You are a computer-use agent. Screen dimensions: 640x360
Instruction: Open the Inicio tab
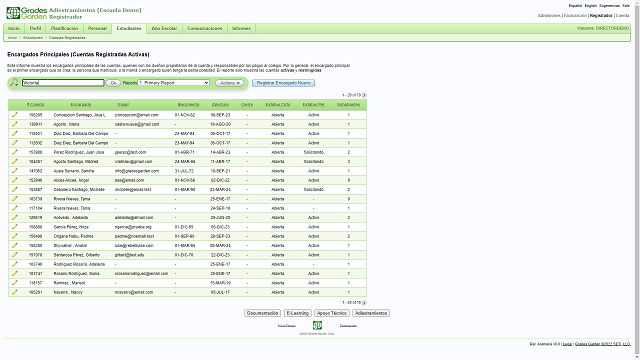tap(14, 28)
